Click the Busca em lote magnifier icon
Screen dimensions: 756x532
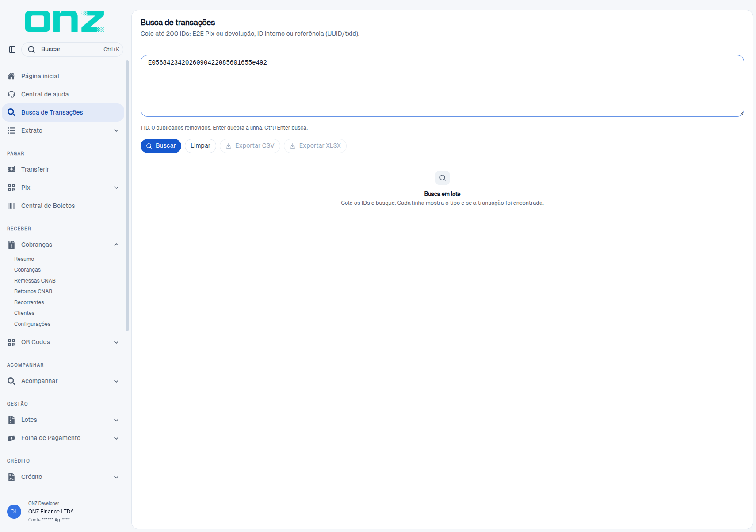pos(443,178)
